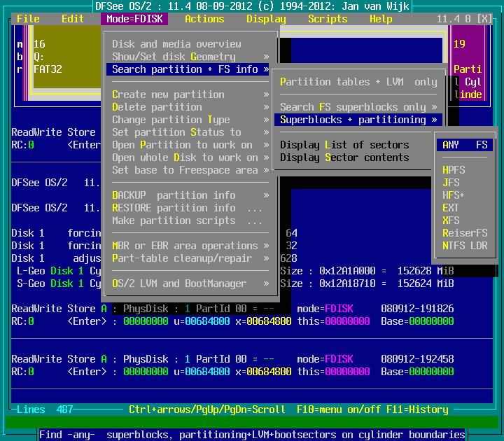Click the Help menu
The width and height of the screenshot is (504, 441).
[381, 19]
